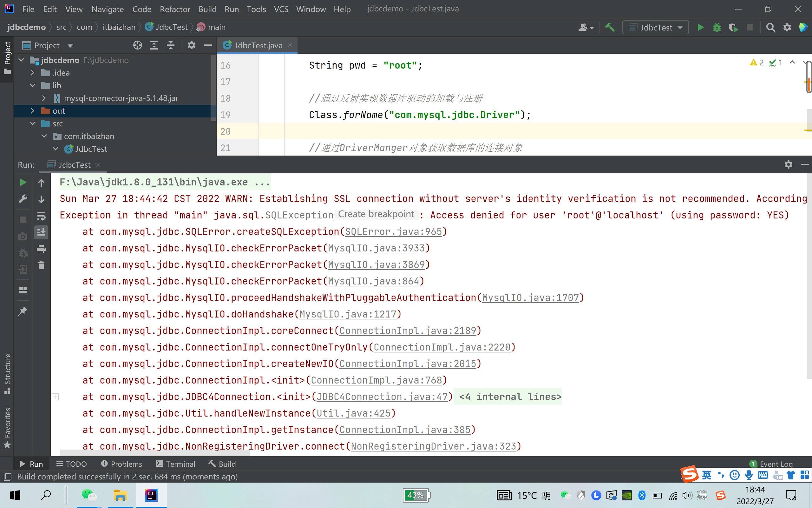This screenshot has width=812, height=508.
Task: Pin the Run tab with pin icon
Action: 23,311
